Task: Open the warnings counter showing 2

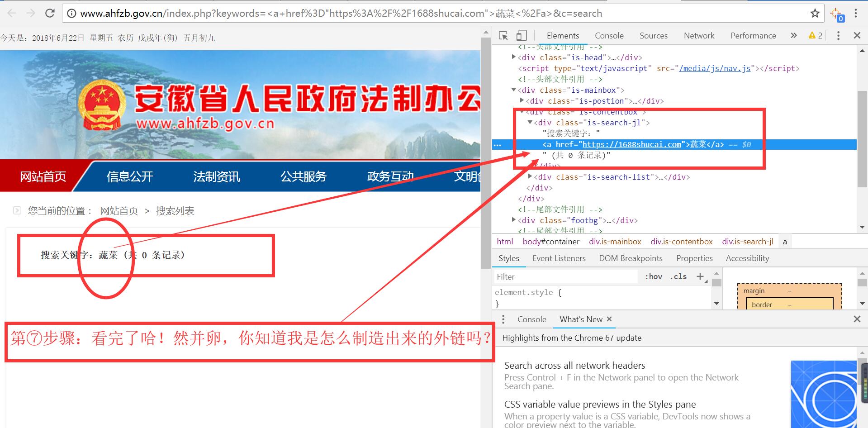Action: (816, 36)
